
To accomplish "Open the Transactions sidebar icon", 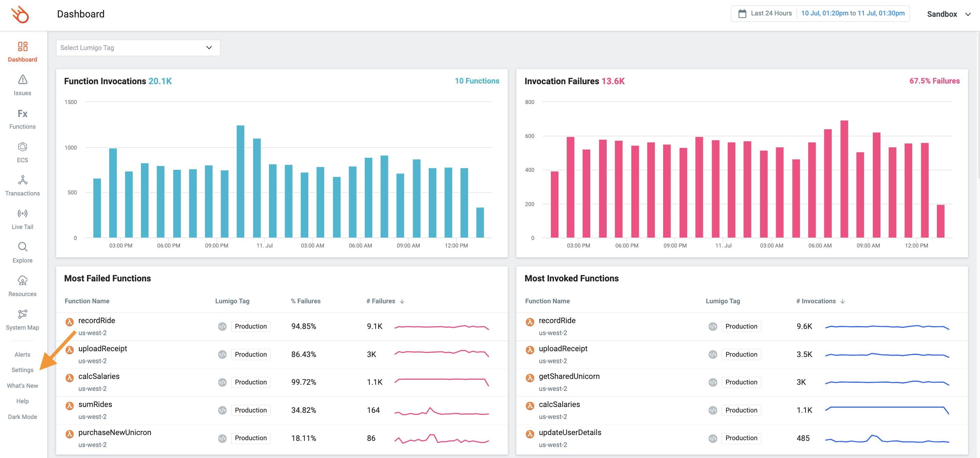I will [x=23, y=180].
